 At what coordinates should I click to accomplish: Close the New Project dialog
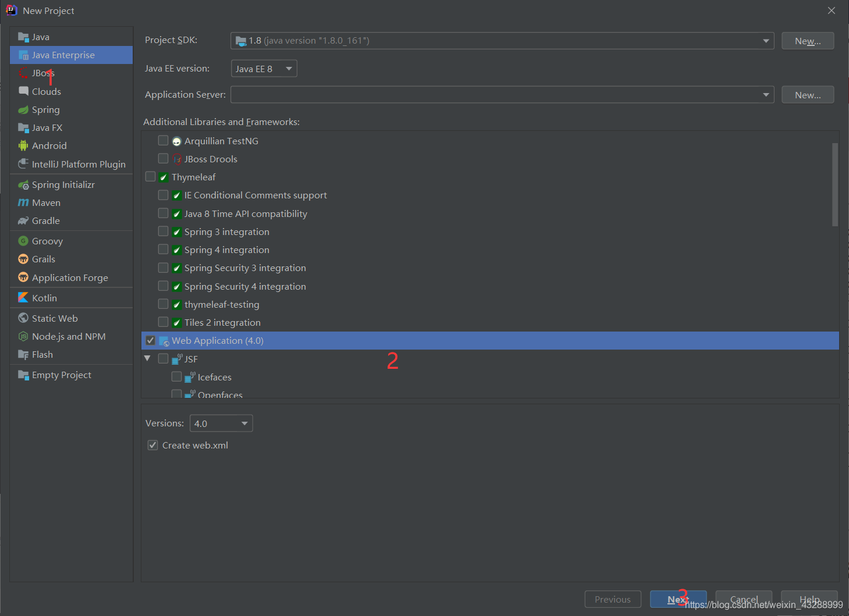click(x=832, y=10)
